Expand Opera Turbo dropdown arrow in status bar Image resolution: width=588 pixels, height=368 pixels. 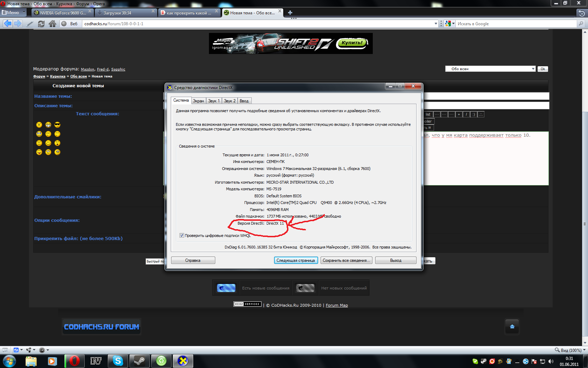pos(48,350)
